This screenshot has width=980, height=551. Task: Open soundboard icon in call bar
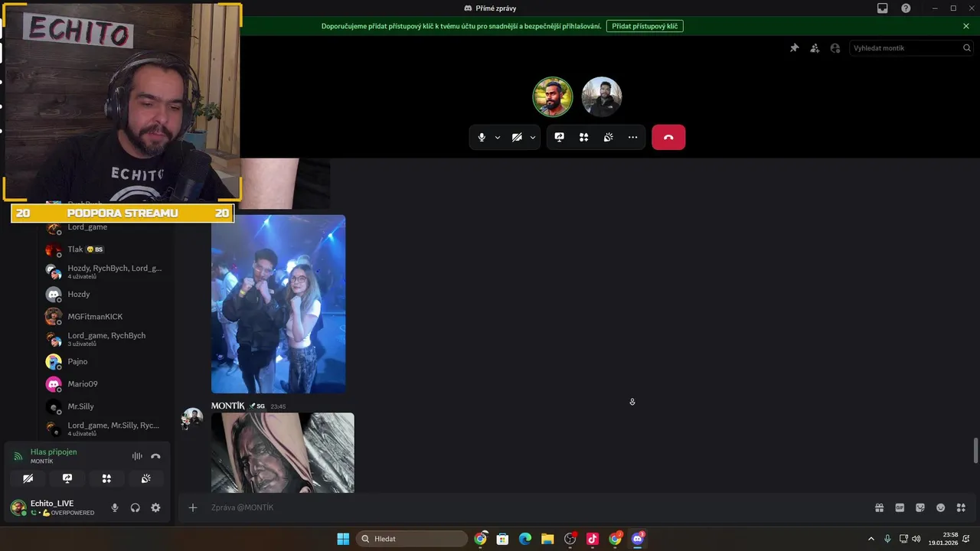click(609, 138)
